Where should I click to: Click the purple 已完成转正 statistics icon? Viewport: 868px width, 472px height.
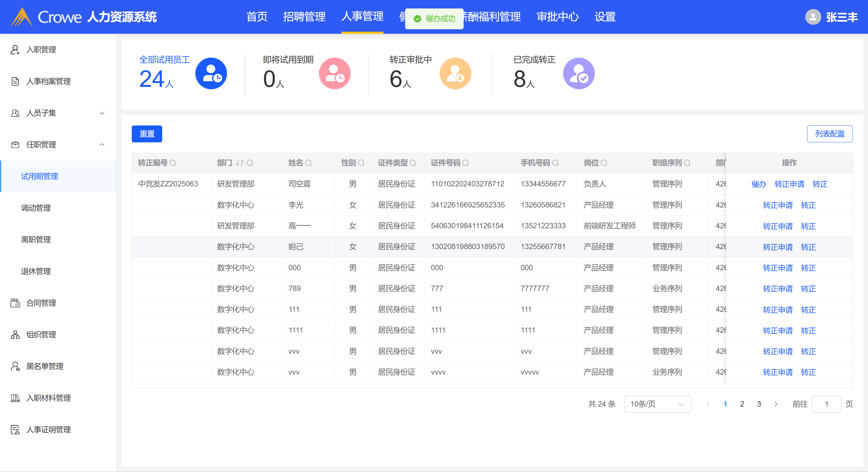[579, 74]
